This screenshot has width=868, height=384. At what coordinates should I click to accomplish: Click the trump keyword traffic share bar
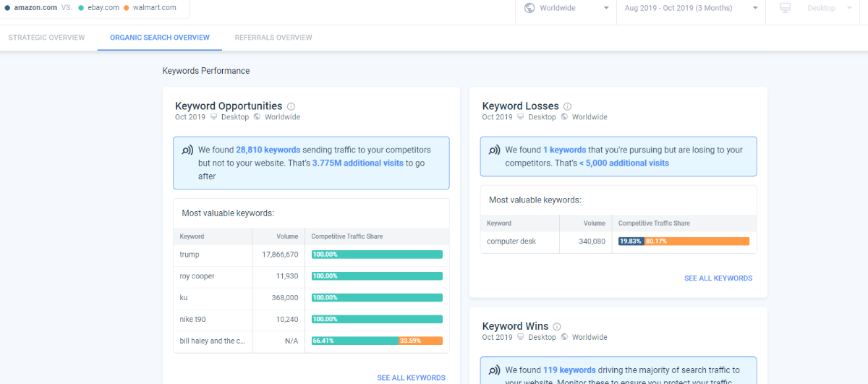point(377,255)
